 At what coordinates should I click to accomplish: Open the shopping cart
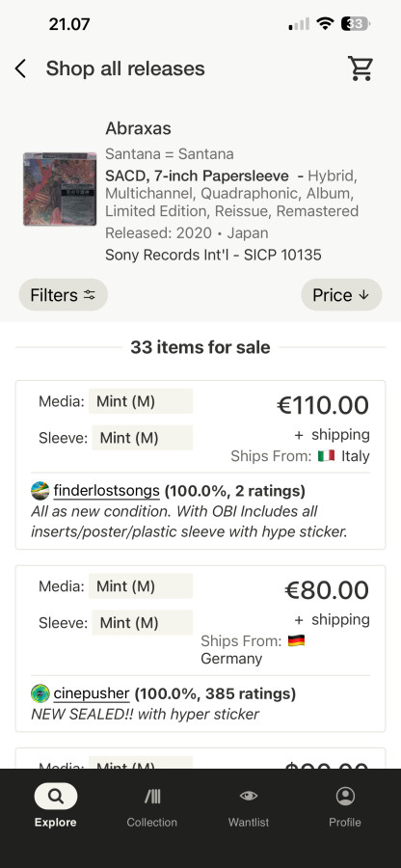(361, 68)
